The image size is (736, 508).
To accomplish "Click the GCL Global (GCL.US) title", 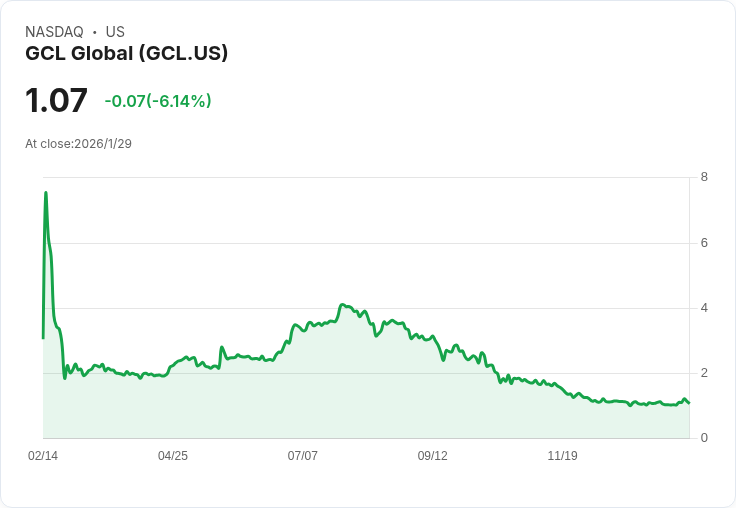I will coord(126,53).
